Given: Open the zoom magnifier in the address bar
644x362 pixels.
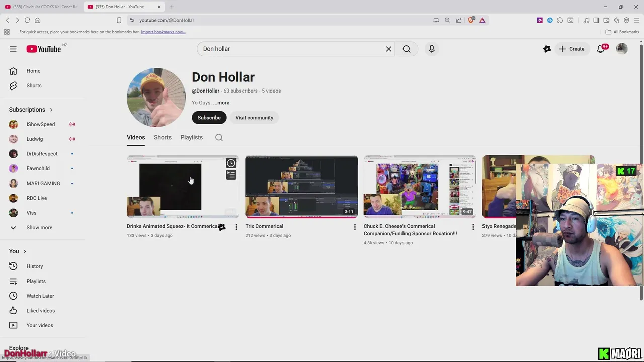Looking at the screenshot, I should click(447, 20).
